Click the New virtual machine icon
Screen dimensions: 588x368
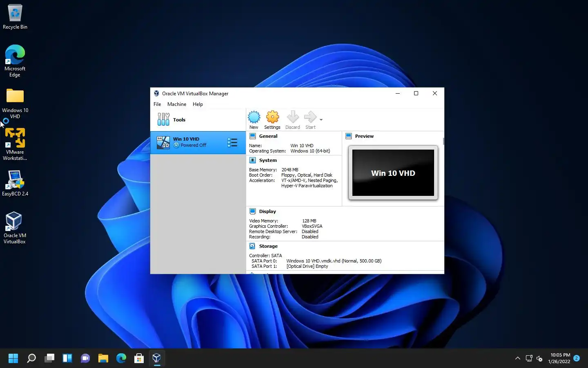[254, 117]
